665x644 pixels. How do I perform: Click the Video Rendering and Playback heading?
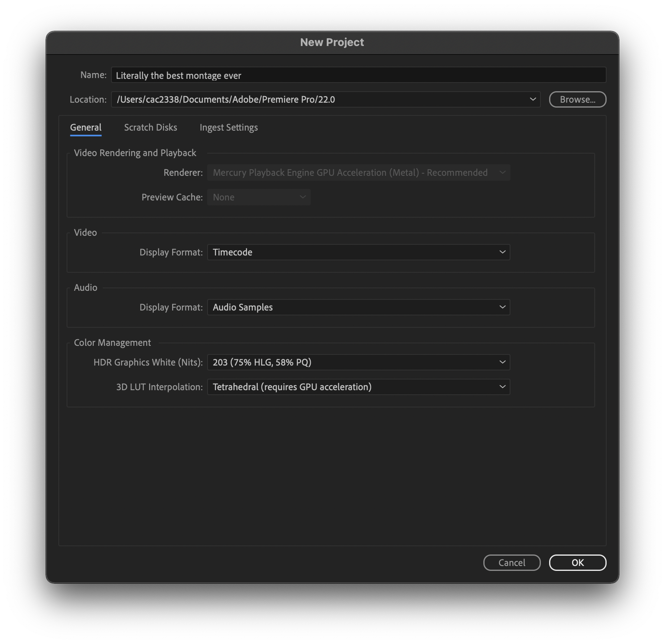(x=135, y=153)
